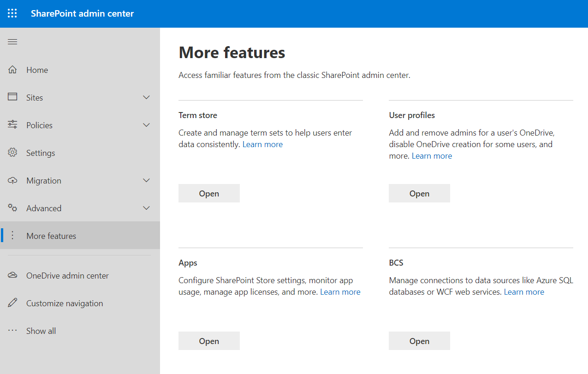Expand the Sites chevron
The width and height of the screenshot is (588, 374).
(146, 97)
